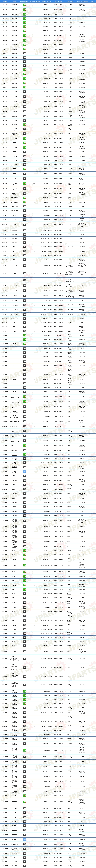Click the Oznaczenie silnika column header
Viewport: 96px width, 868px height.
pyautogui.click(x=82, y=1)
